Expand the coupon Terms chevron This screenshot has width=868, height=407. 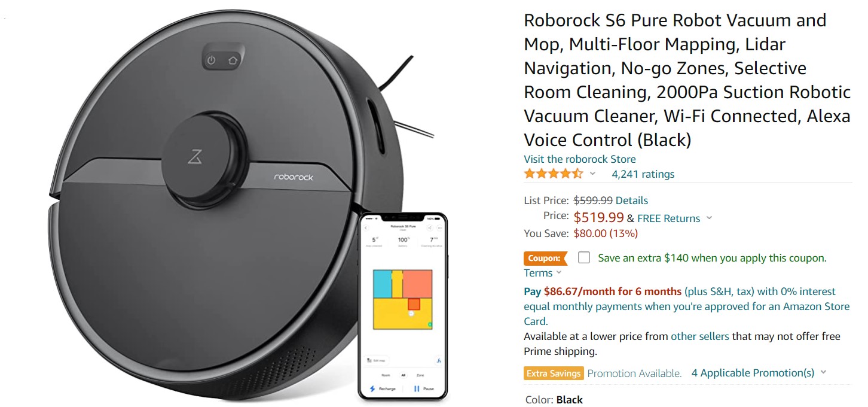559,272
